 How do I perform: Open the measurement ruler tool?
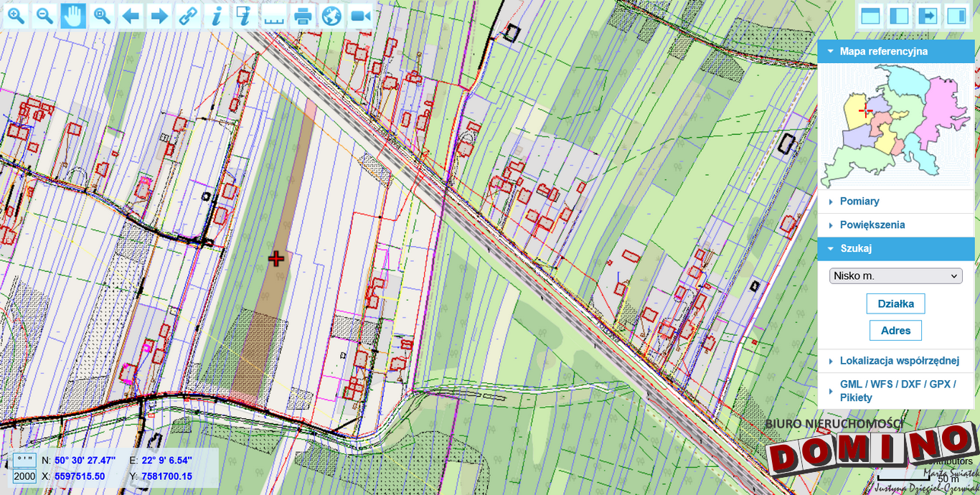tap(274, 16)
